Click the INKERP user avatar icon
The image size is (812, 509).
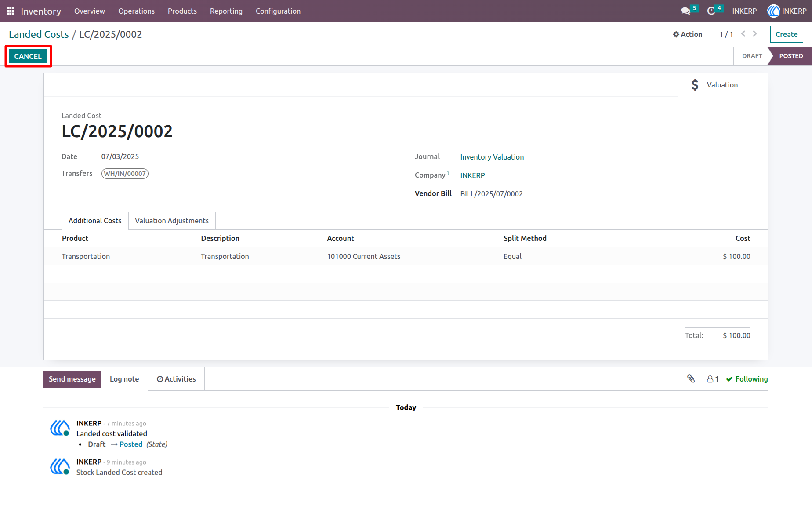click(773, 11)
